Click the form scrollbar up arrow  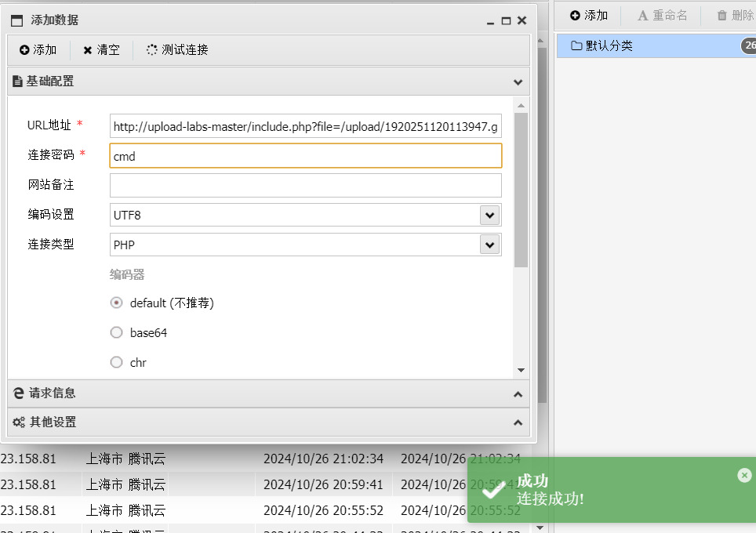pyautogui.click(x=521, y=106)
